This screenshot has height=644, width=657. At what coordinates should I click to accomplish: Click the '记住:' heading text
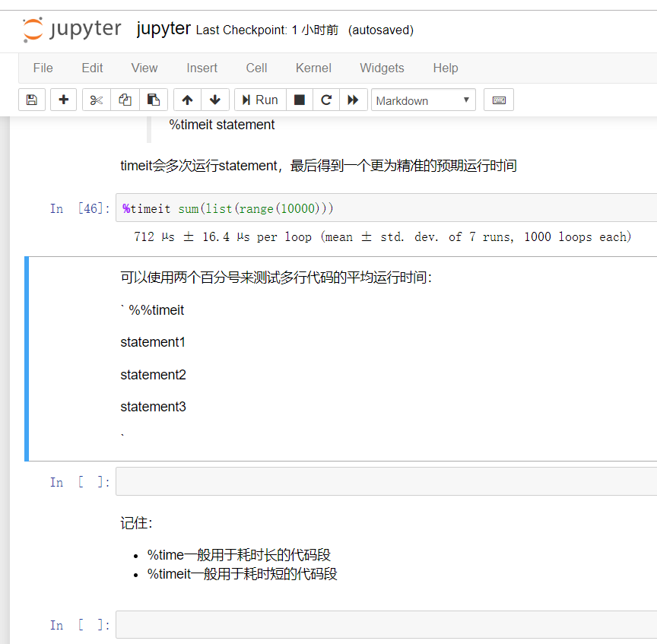point(136,523)
